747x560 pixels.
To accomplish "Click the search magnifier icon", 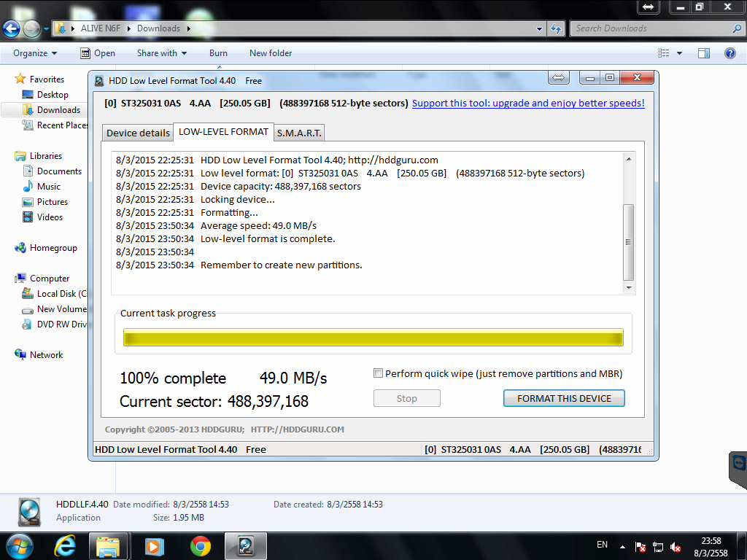I will (737, 28).
